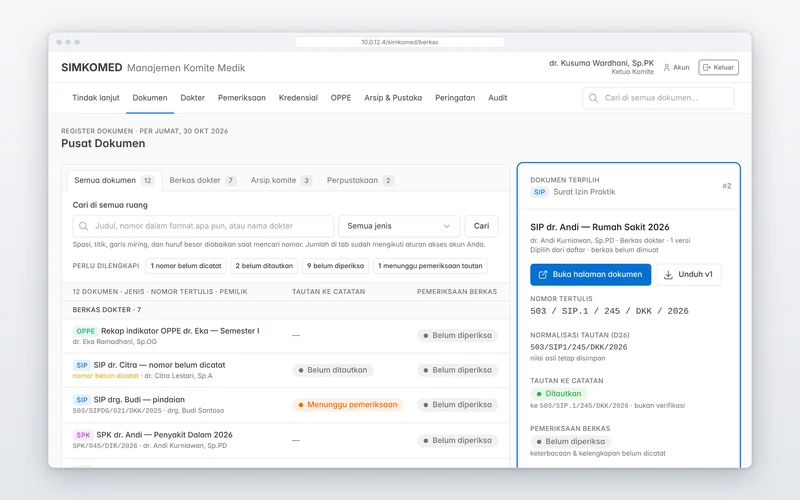Filter by '2 belum ditautkan'
Image resolution: width=800 pixels, height=500 pixels.
coord(264,266)
